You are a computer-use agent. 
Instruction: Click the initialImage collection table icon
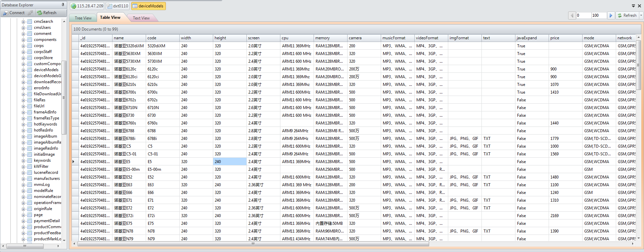point(30,154)
